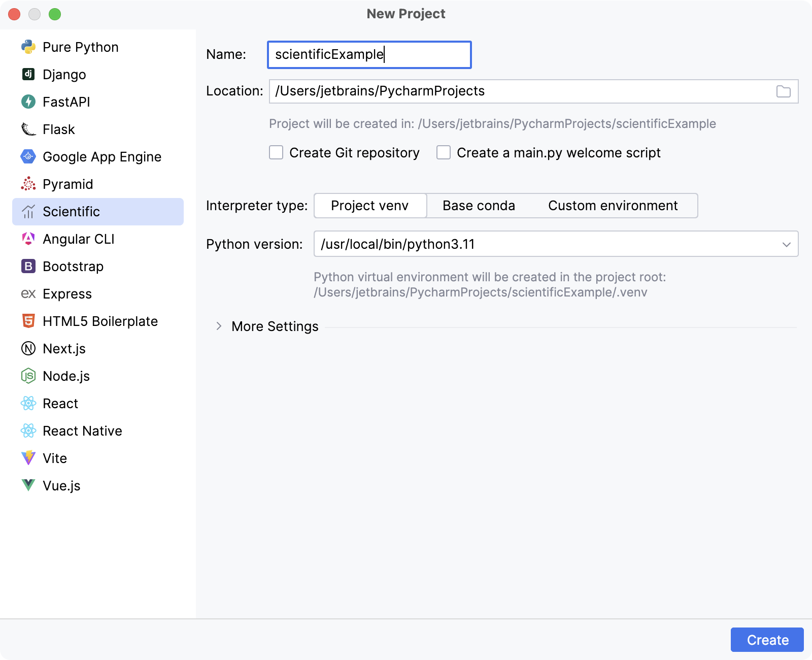Open the Location folder browser icon
This screenshot has width=812, height=660.
784,91
